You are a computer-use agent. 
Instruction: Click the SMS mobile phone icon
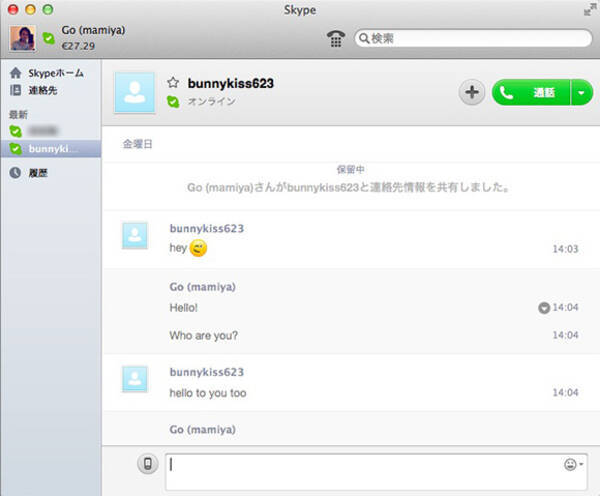click(x=148, y=464)
